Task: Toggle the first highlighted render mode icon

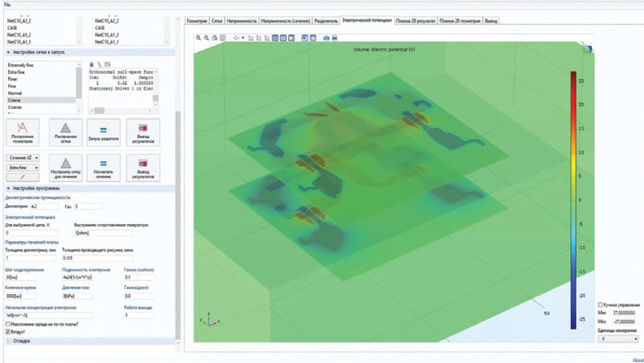Action: click(x=275, y=37)
